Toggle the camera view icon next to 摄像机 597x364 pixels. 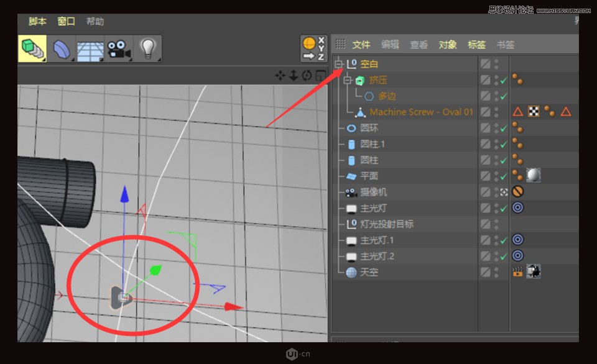click(x=502, y=191)
